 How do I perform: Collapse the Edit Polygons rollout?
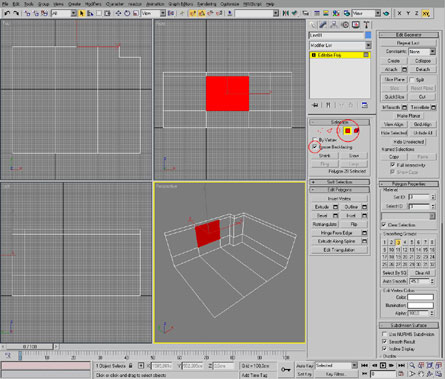point(340,190)
